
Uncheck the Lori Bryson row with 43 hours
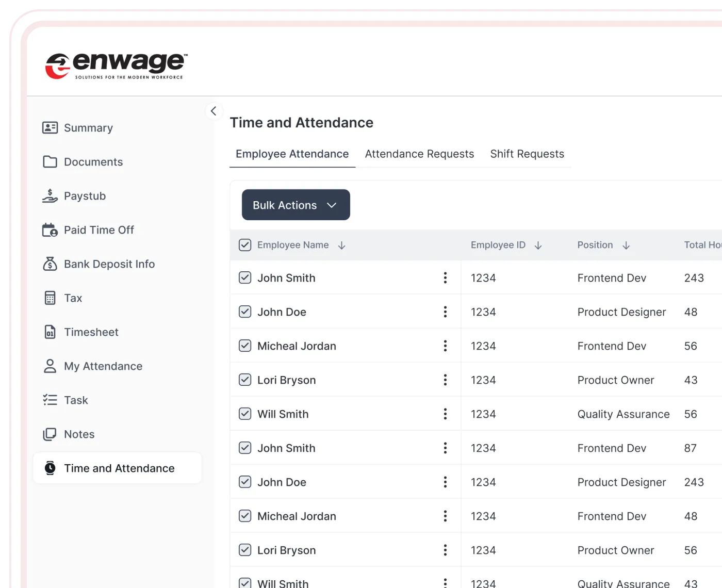[245, 380]
